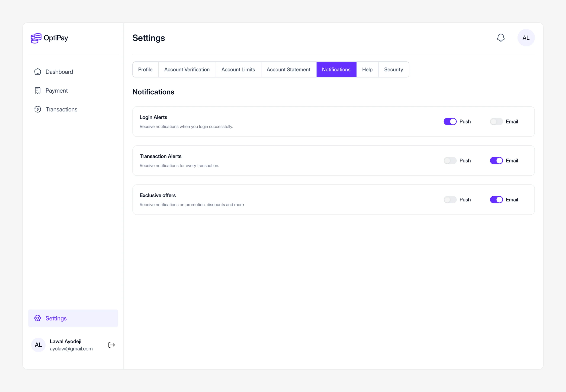Click the Push label in Login Alerts

465,121
